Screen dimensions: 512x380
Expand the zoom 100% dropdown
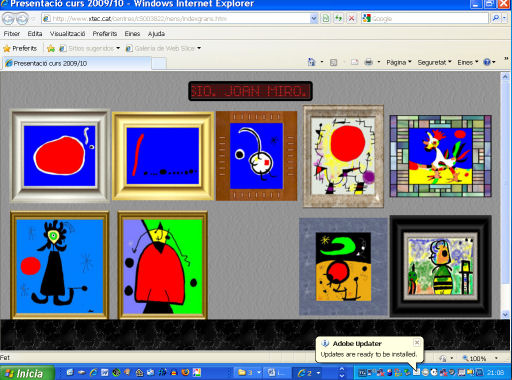pyautogui.click(x=496, y=358)
